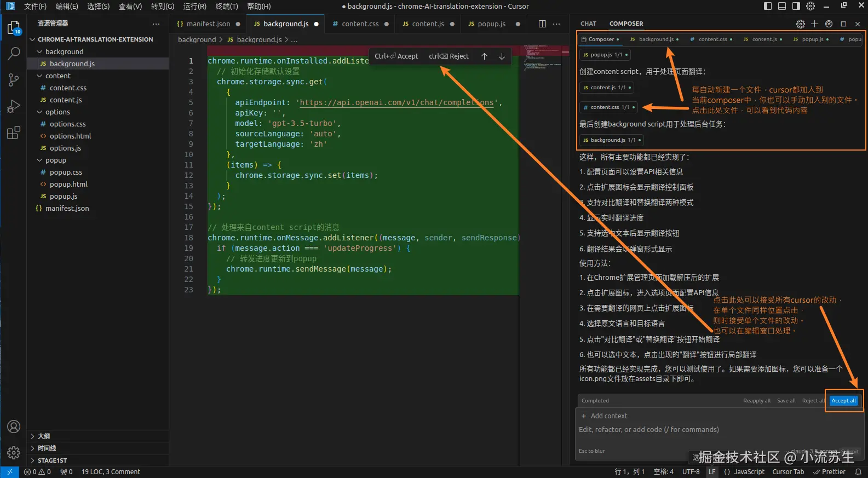The width and height of the screenshot is (868, 478).
Task: Open composer settings gear icon
Action: [801, 24]
